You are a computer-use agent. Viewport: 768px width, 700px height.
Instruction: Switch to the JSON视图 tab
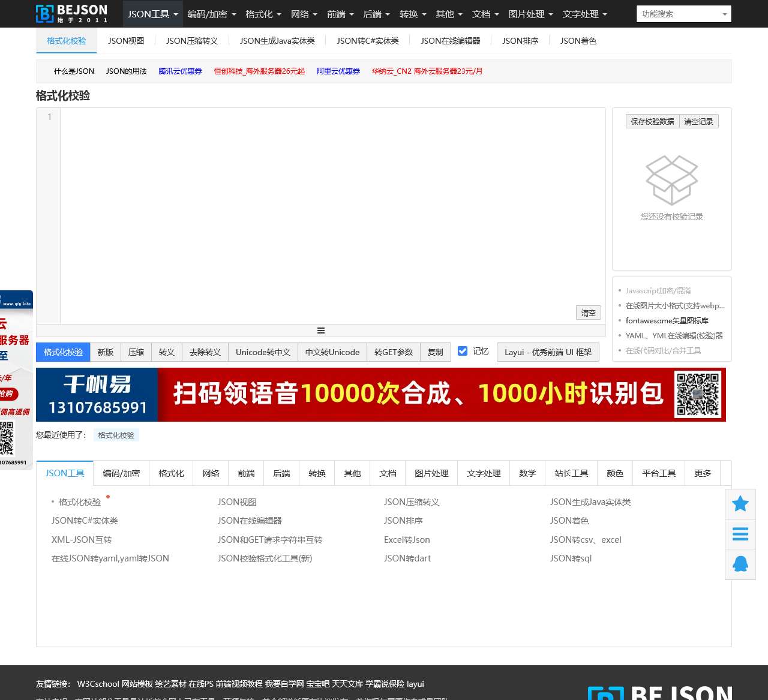point(126,41)
